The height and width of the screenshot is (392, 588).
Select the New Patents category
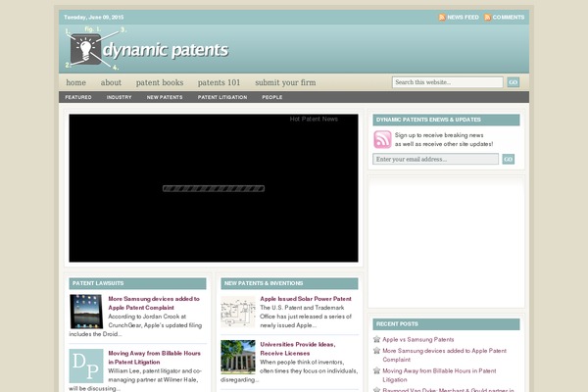(x=165, y=97)
